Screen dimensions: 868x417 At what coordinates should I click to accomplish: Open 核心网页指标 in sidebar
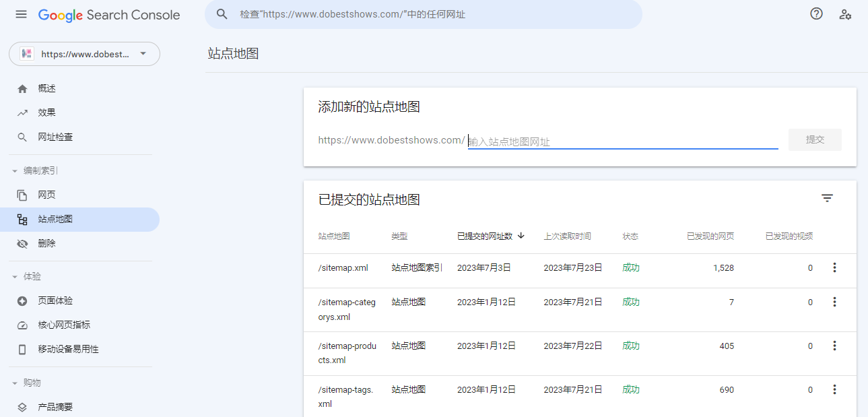click(x=79, y=325)
